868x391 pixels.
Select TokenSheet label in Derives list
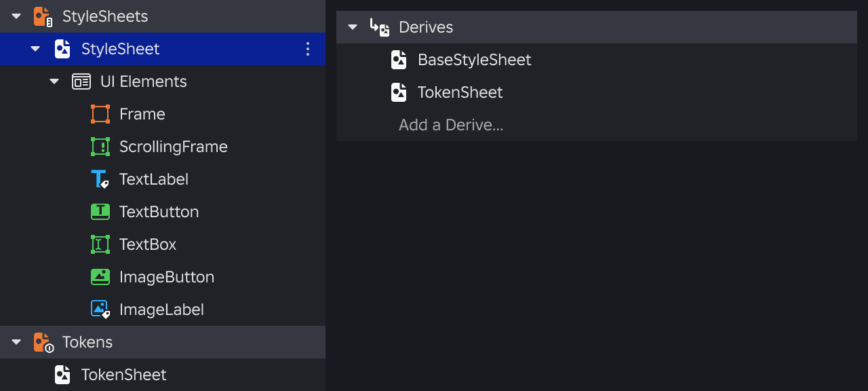pos(460,92)
